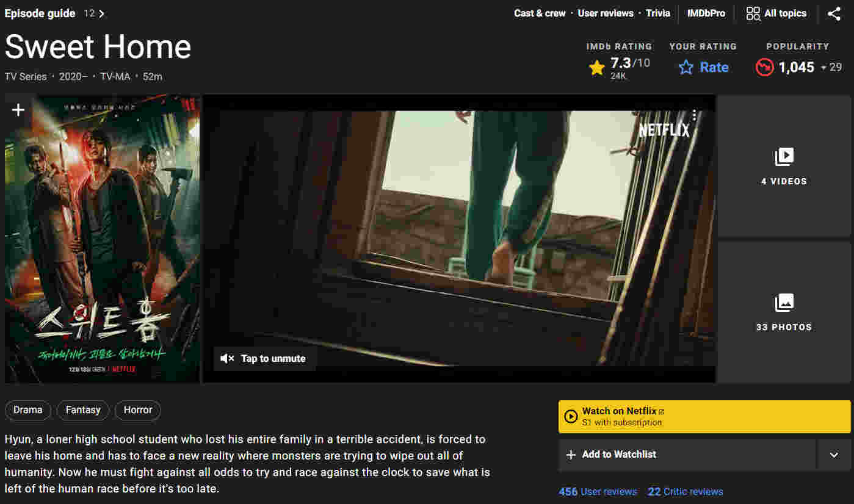Click the 1,045 popularity rank
The width and height of the screenshot is (854, 504).
coord(797,67)
